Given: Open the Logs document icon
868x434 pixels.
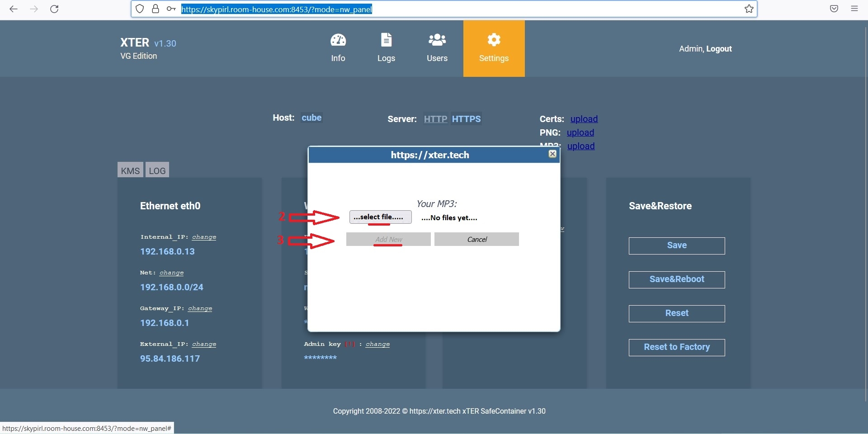Looking at the screenshot, I should click(x=386, y=40).
